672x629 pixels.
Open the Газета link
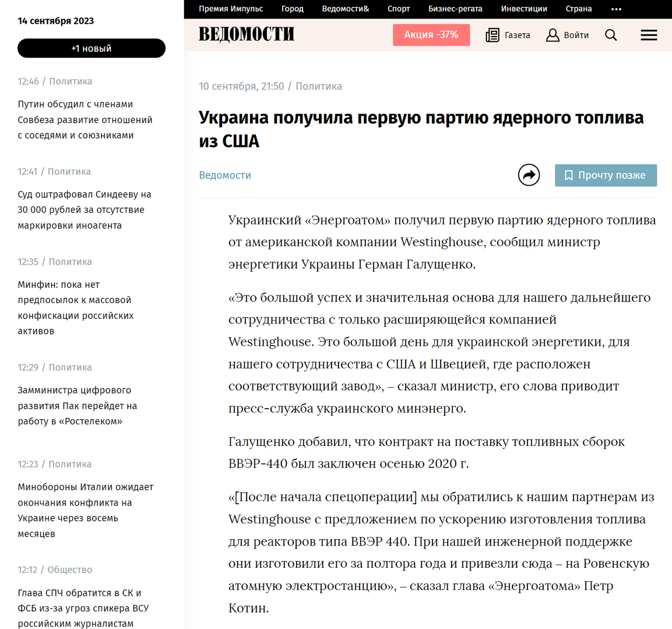(x=518, y=35)
